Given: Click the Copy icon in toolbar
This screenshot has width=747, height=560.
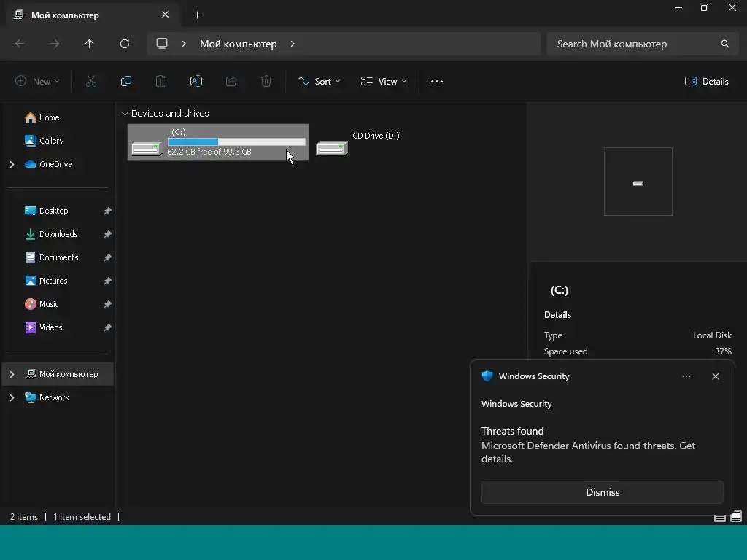Looking at the screenshot, I should coord(126,82).
